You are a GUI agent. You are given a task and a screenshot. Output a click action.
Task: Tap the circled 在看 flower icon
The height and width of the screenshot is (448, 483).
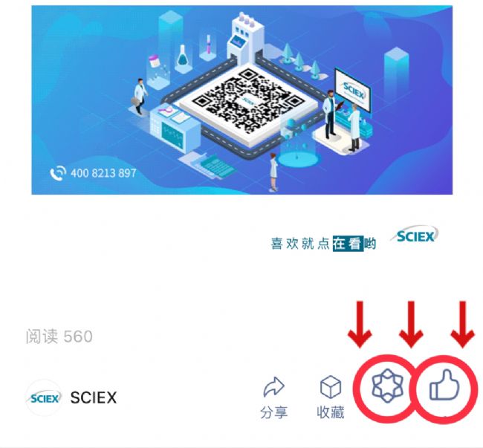pos(387,386)
